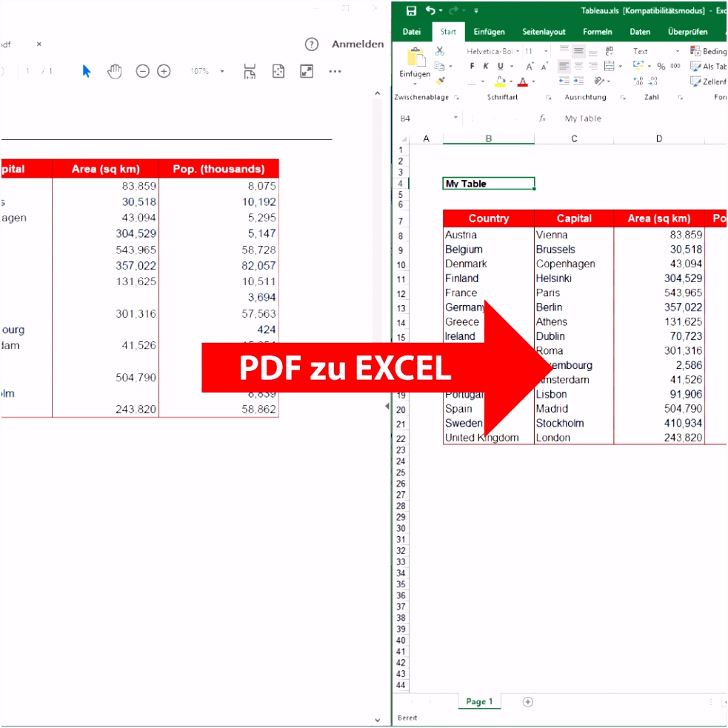Toggle bold (F) formatting

tap(472, 67)
